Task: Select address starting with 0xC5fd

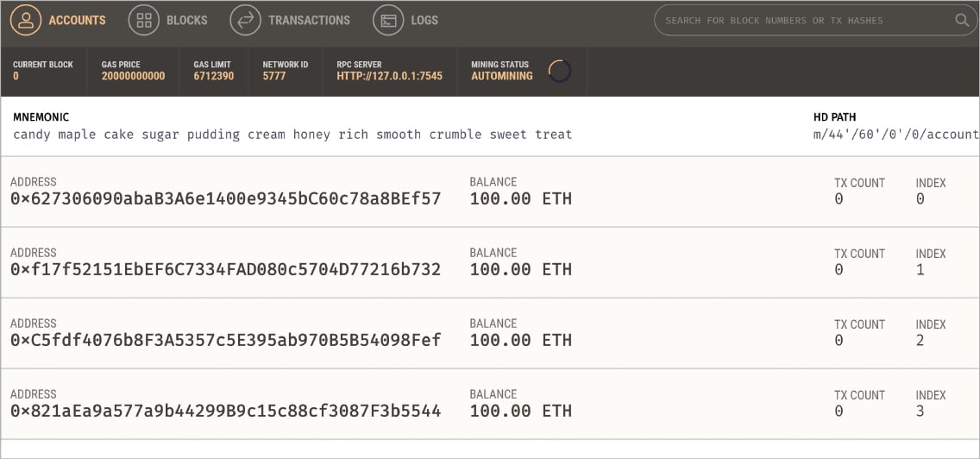Action: (x=225, y=341)
